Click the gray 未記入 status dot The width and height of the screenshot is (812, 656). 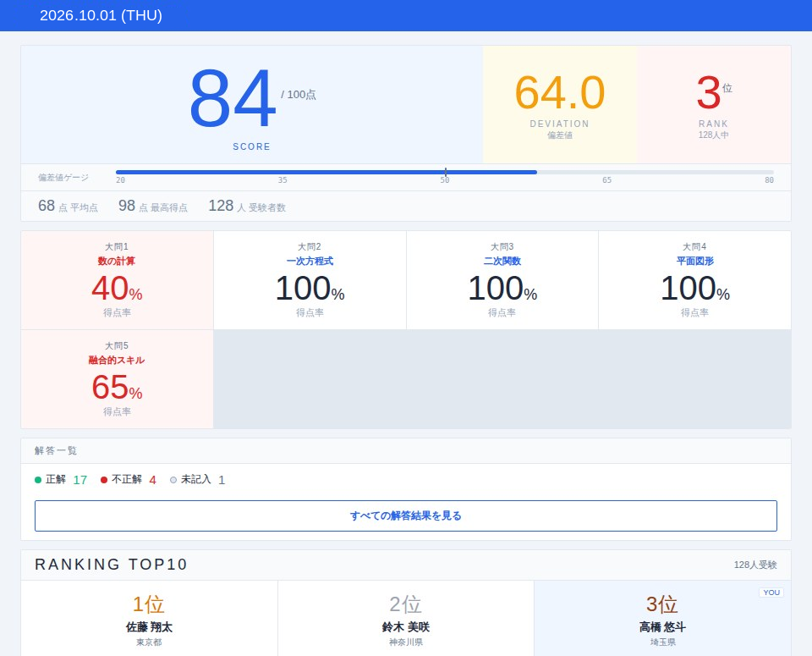173,480
